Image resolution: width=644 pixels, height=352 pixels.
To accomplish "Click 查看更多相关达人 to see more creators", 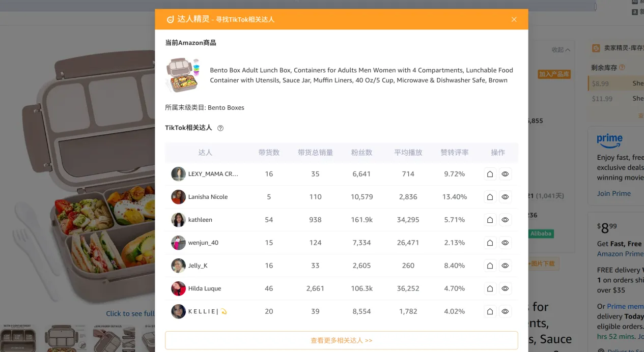I will (x=341, y=340).
